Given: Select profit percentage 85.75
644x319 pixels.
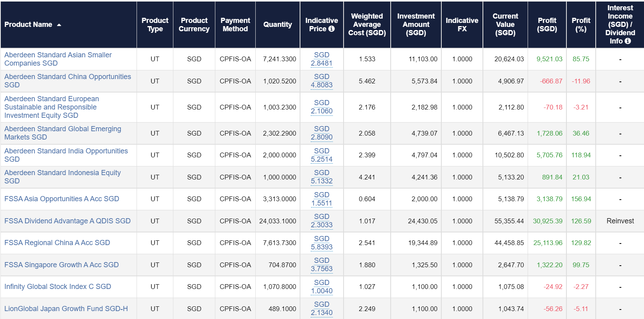Looking at the screenshot, I should [x=581, y=59].
